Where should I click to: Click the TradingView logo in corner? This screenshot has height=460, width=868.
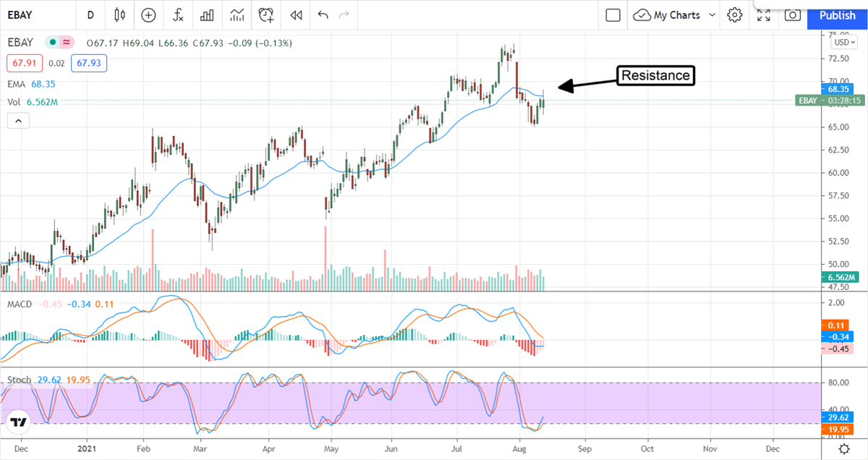coord(19,422)
